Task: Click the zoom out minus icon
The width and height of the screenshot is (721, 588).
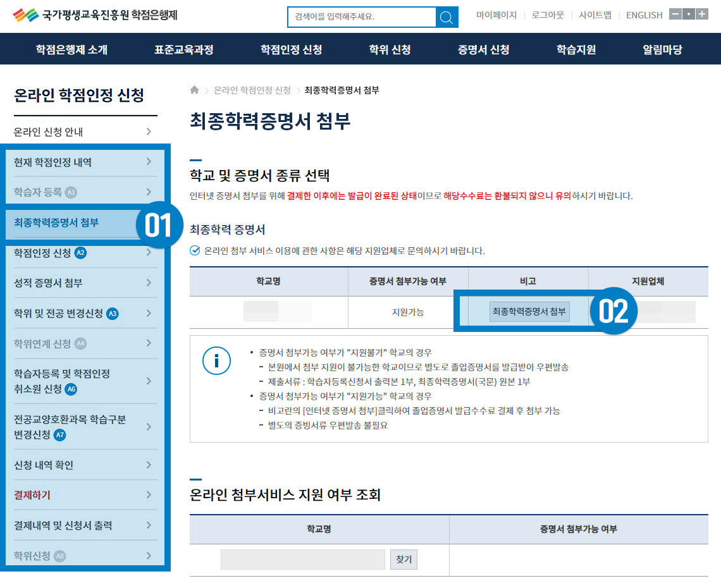Action: (x=675, y=15)
